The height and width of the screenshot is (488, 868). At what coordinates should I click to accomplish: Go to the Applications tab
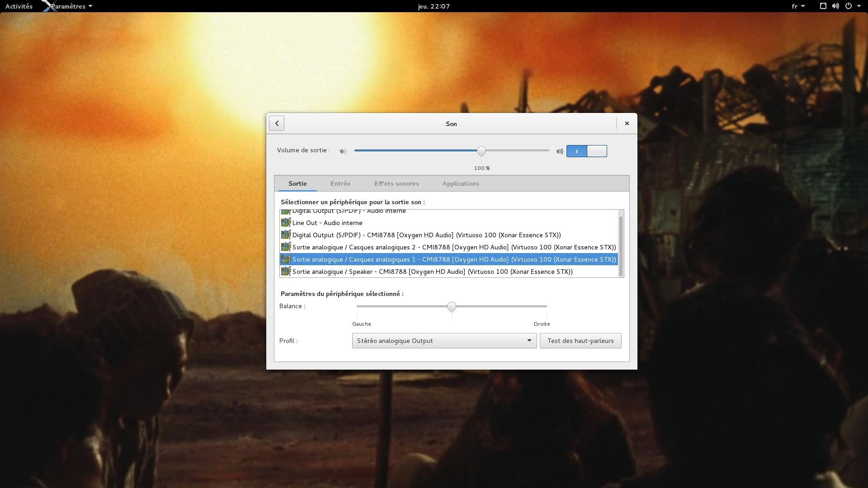pos(460,183)
